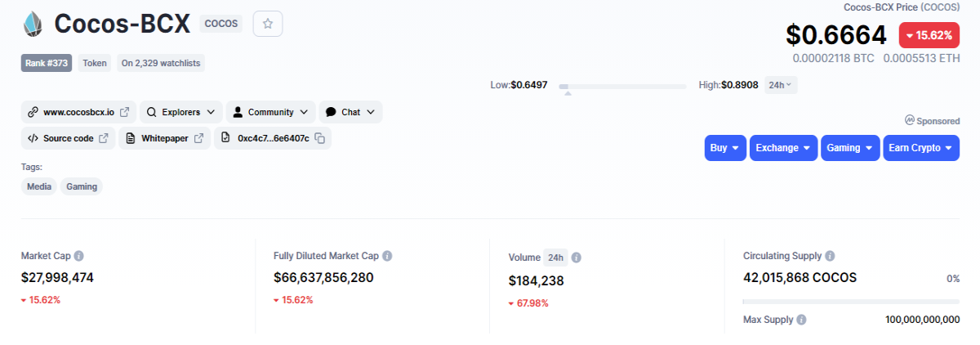The height and width of the screenshot is (345, 980).
Task: Expand the Community dropdown
Action: click(x=270, y=112)
